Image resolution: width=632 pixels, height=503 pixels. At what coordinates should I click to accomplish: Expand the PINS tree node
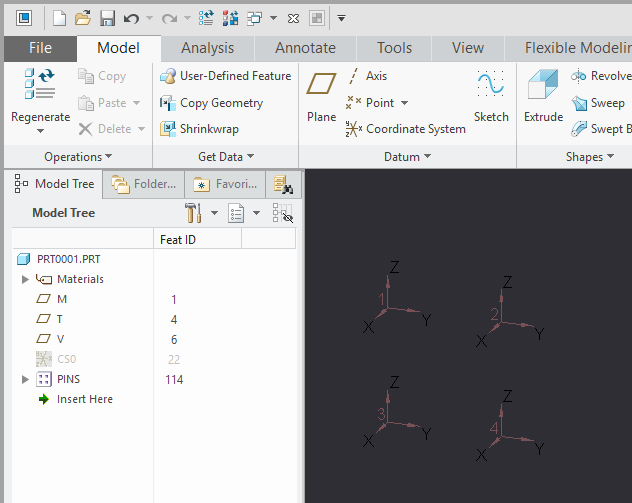(x=25, y=379)
